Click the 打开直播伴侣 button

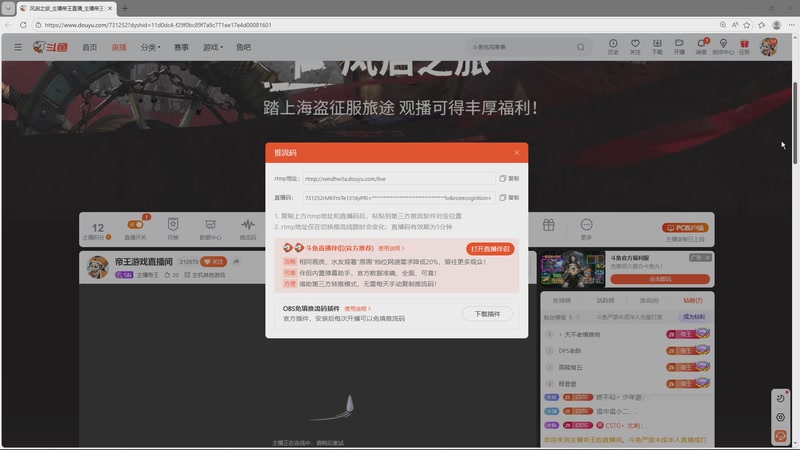(x=490, y=248)
